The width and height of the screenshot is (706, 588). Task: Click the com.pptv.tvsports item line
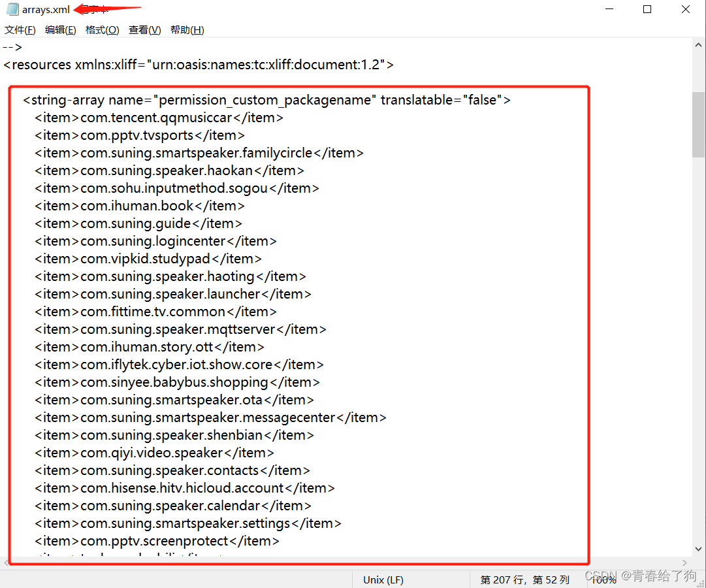click(x=140, y=135)
